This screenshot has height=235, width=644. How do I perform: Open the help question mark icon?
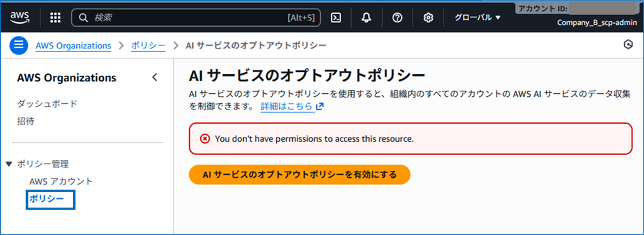pos(396,17)
